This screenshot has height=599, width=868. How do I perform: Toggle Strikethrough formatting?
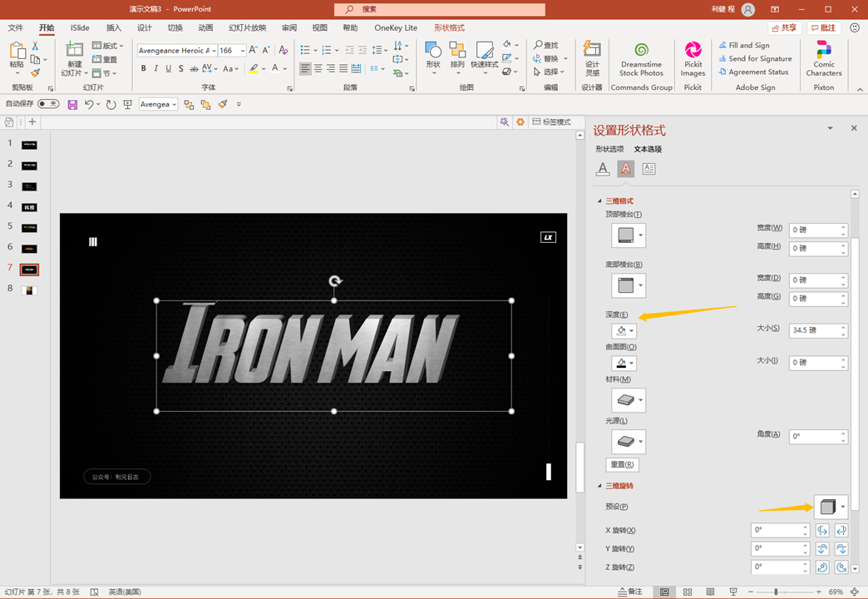[x=194, y=69]
